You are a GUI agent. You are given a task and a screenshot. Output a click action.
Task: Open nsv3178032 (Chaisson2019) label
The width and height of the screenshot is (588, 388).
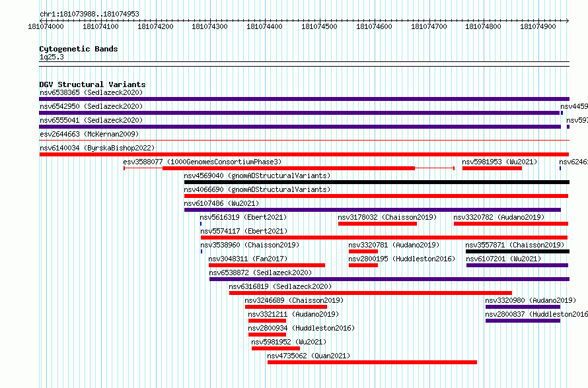click(387, 217)
